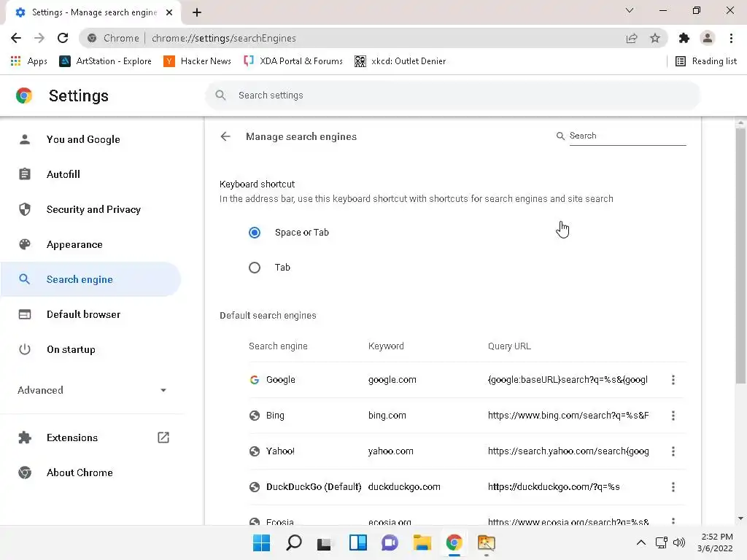Open more actions for Bing engine
Image resolution: width=747 pixels, height=560 pixels.
pyautogui.click(x=673, y=415)
